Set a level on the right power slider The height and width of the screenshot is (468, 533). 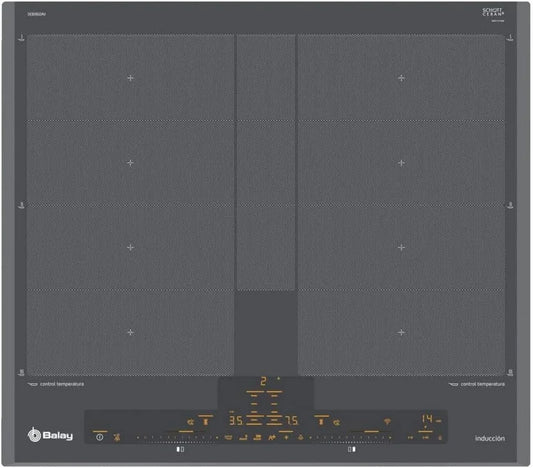(x=350, y=437)
